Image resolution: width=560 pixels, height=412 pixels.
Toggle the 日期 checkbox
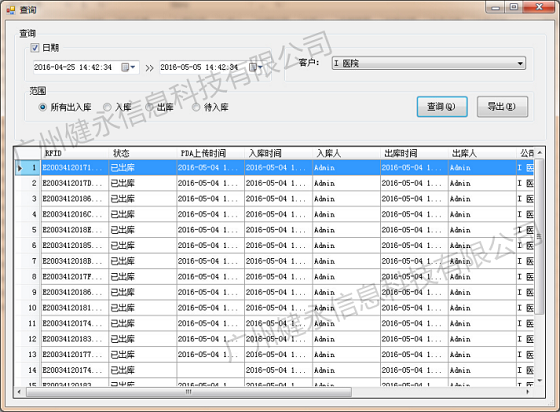coord(35,47)
